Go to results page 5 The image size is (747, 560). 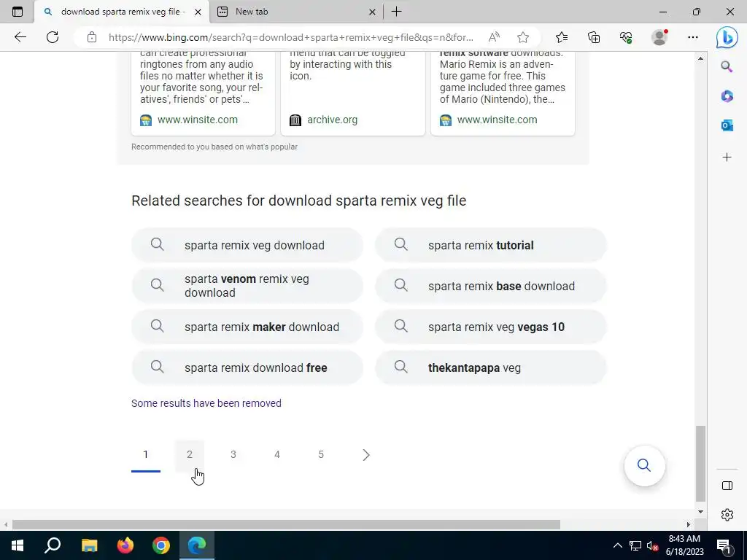coord(321,455)
